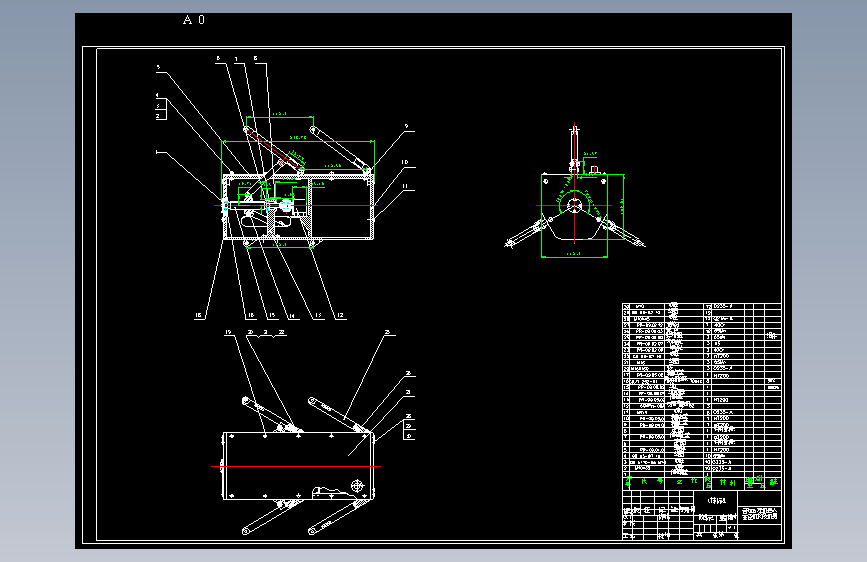The height and width of the screenshot is (562, 867).
Task: Select part balloon number 5
Action: [158, 67]
